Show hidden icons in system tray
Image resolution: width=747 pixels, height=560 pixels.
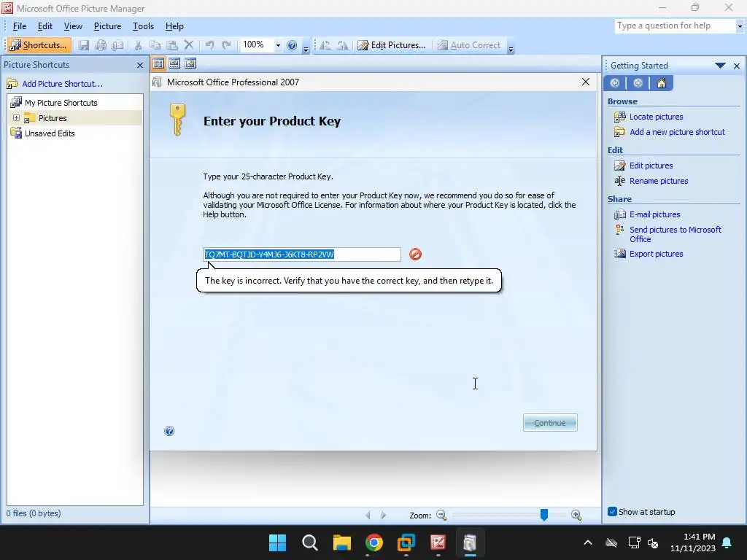(x=588, y=542)
